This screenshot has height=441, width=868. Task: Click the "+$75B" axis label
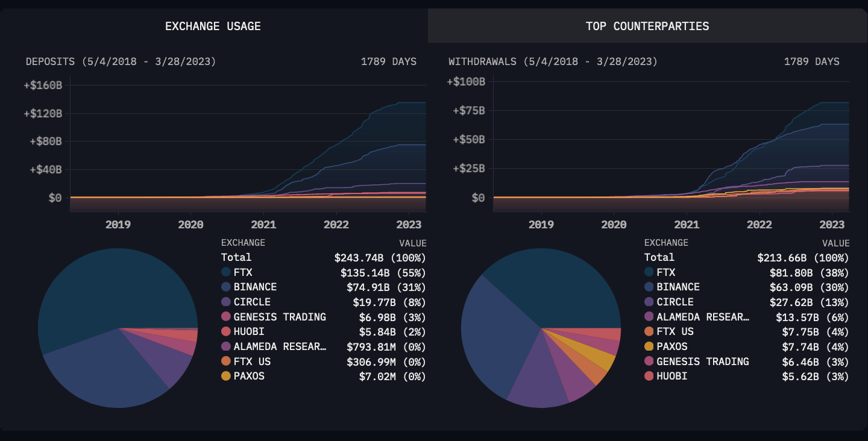tap(469, 110)
